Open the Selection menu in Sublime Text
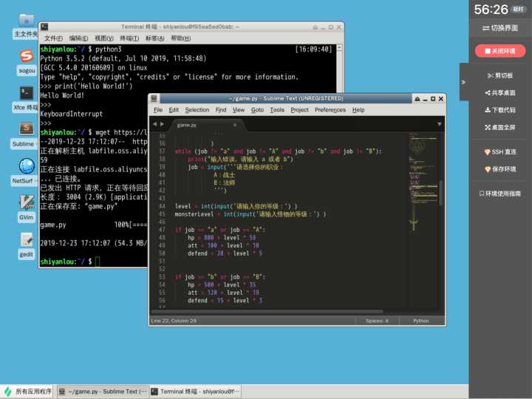 pyautogui.click(x=197, y=110)
